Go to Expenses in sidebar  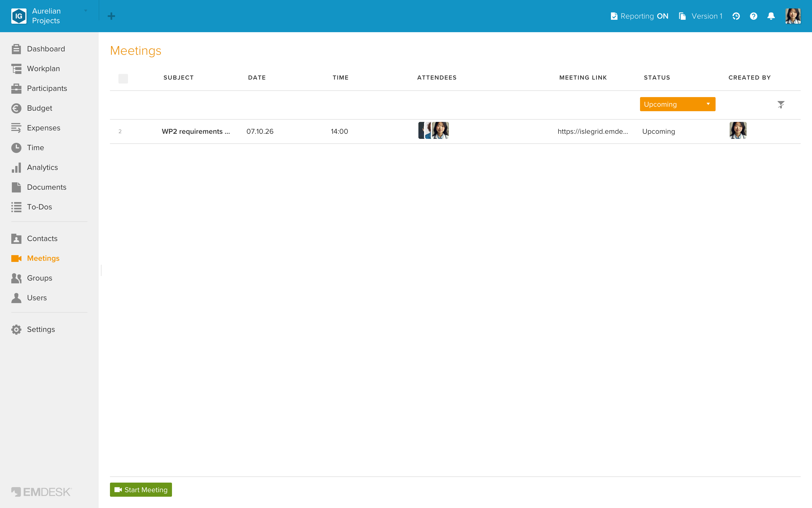(44, 128)
